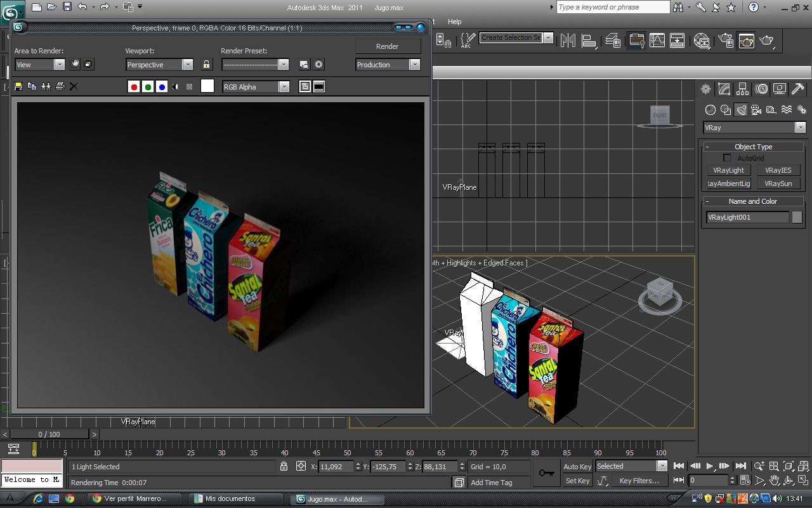Create a VRayLight object
This screenshot has height=508, width=812.
tap(728, 170)
